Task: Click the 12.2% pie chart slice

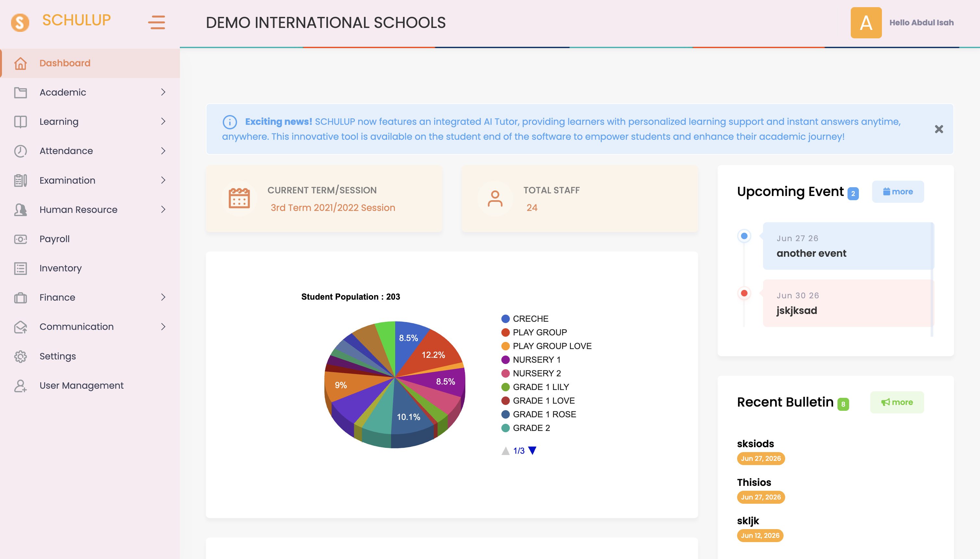Action: click(433, 355)
